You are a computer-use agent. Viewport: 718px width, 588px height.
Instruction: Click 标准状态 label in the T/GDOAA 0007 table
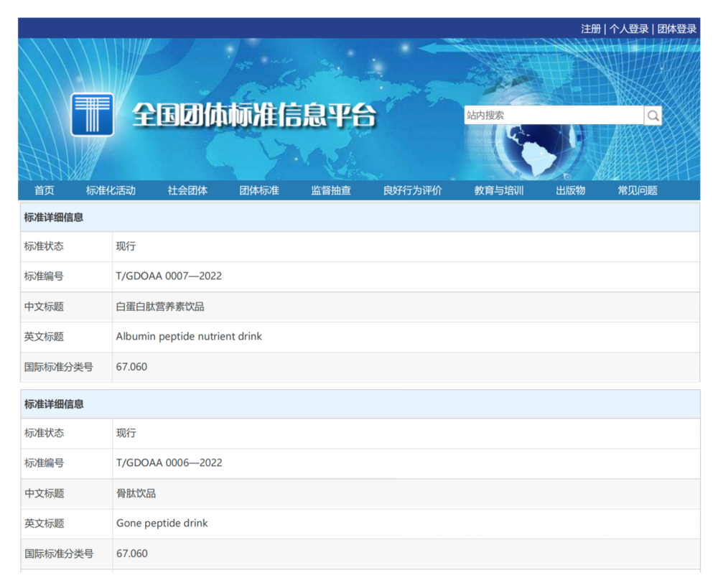[x=44, y=246]
